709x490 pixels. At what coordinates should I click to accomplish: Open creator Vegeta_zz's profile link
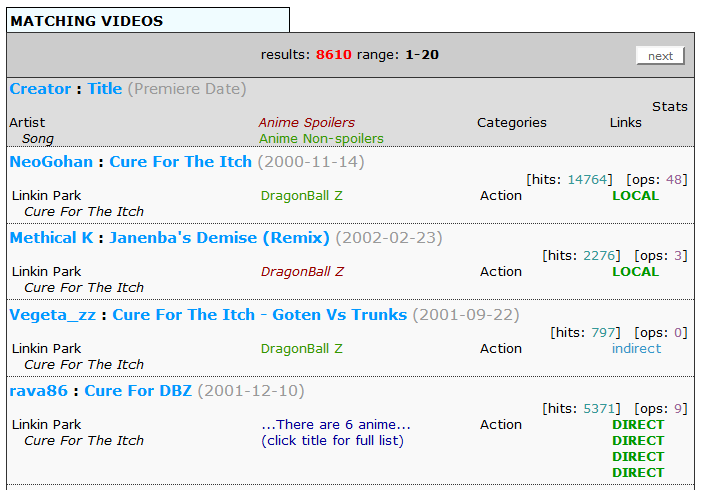coord(53,315)
